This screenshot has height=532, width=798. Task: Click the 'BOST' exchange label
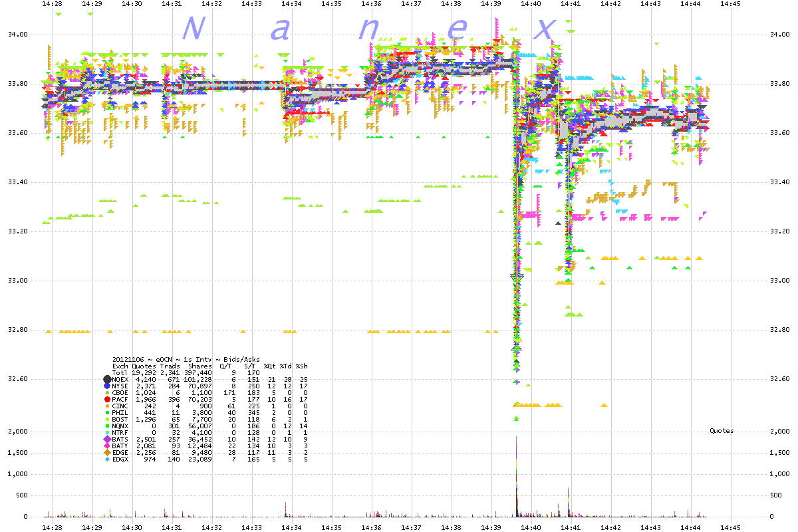120,420
